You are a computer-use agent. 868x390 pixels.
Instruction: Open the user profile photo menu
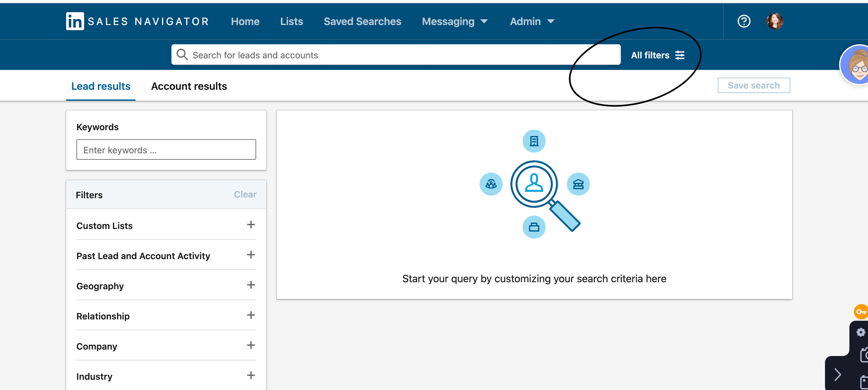point(775,21)
